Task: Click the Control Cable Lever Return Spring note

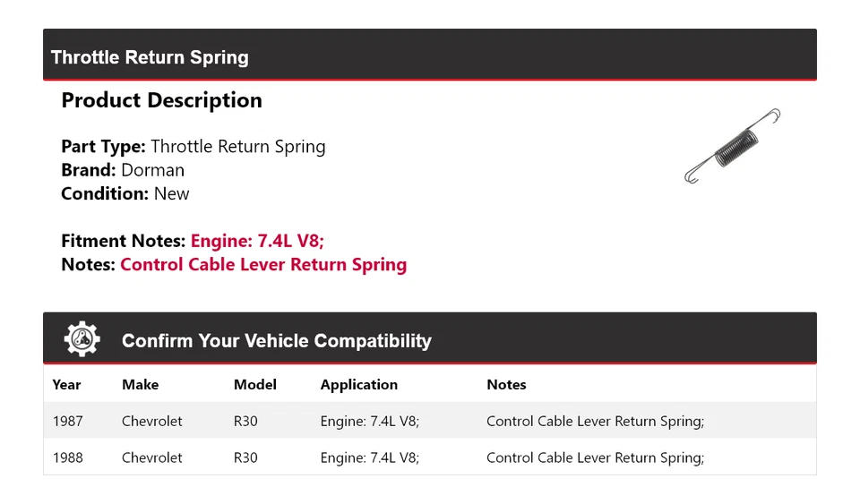Action: click(x=263, y=264)
